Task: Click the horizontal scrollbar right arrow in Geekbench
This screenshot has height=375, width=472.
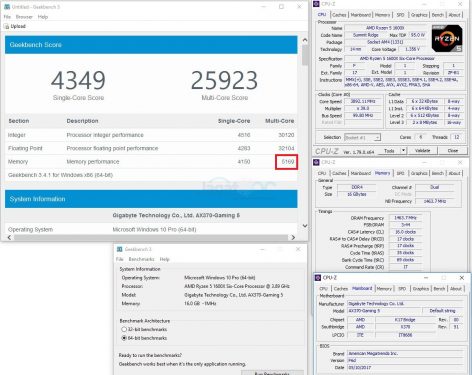Action: 293,237
